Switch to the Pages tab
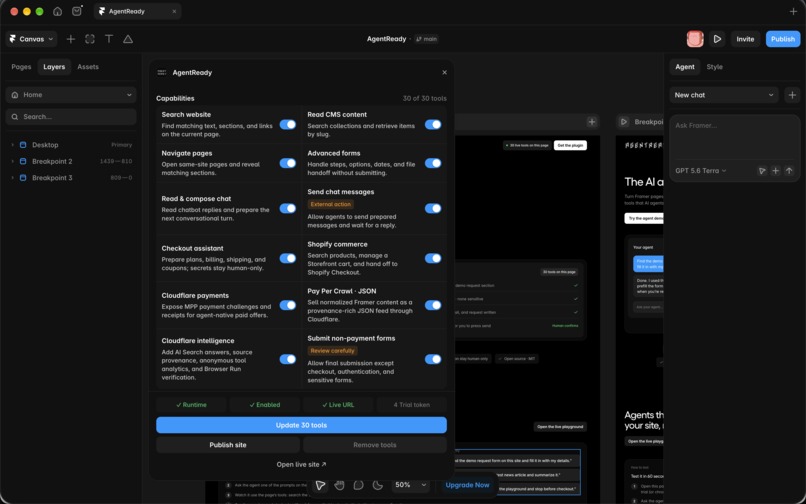 click(x=21, y=67)
